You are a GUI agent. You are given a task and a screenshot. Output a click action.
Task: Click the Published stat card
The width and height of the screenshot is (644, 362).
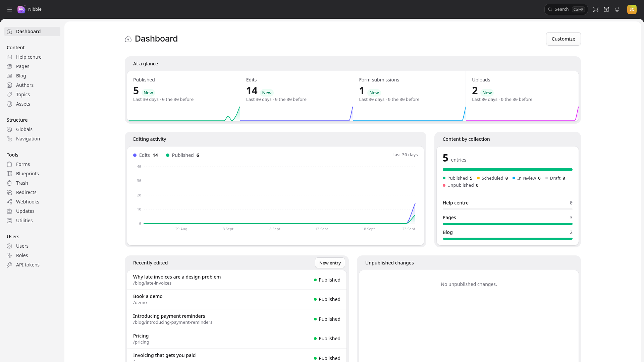[x=183, y=96]
